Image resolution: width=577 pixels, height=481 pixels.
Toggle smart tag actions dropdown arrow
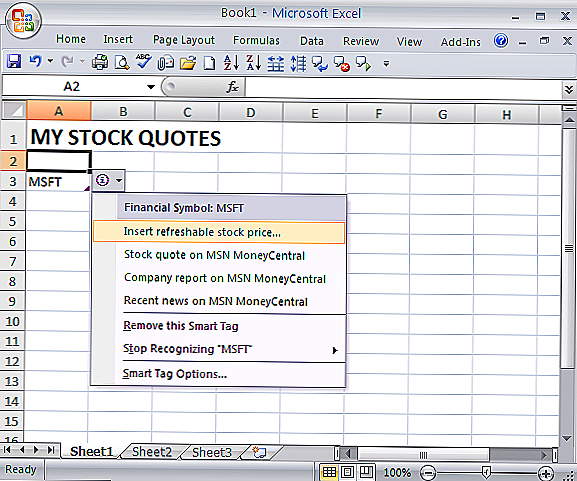coord(118,180)
